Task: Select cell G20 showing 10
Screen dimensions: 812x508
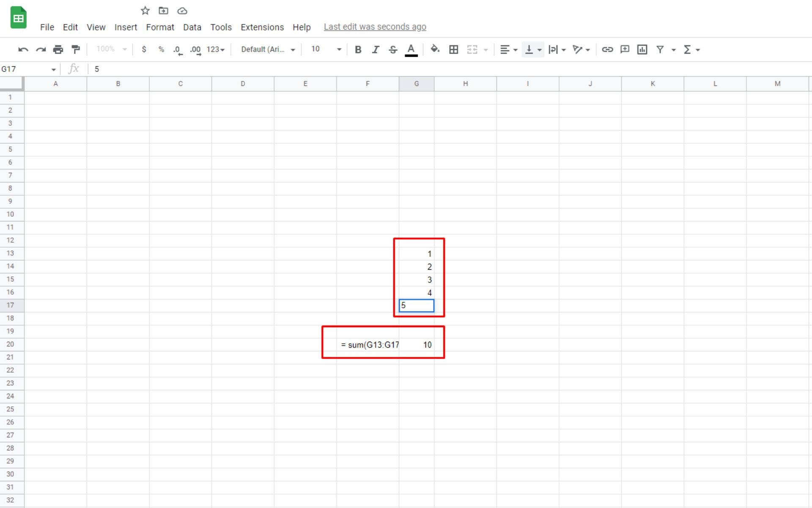Action: [x=417, y=345]
